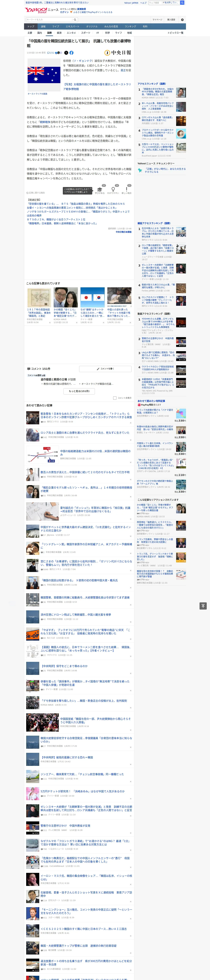The height and width of the screenshot is (980, 210).
Task: Open the トップ navigation tab
Action: [x=31, y=27]
